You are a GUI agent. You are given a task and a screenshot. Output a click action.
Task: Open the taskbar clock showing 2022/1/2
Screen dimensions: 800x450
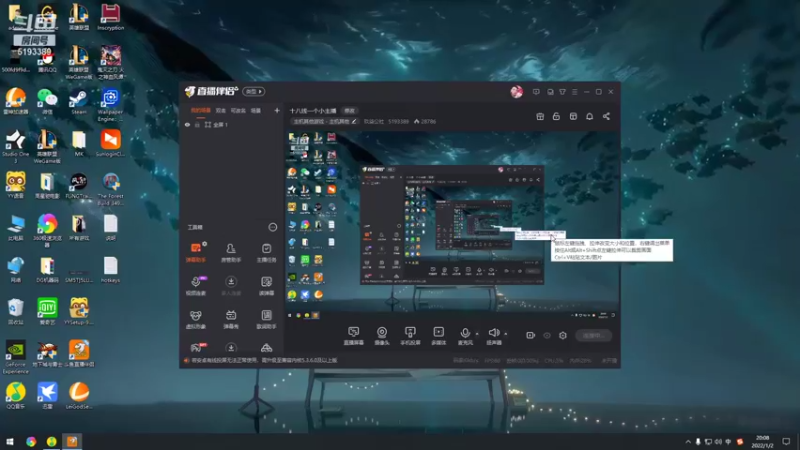762,441
